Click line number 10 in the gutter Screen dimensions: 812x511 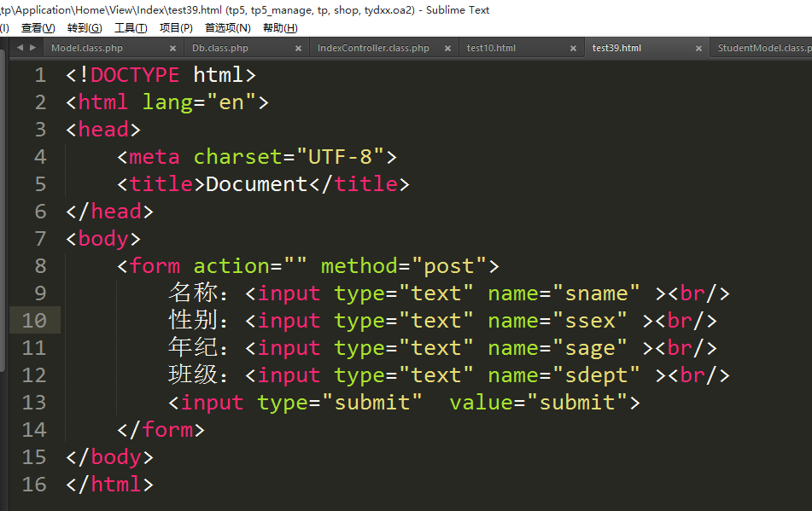34,320
